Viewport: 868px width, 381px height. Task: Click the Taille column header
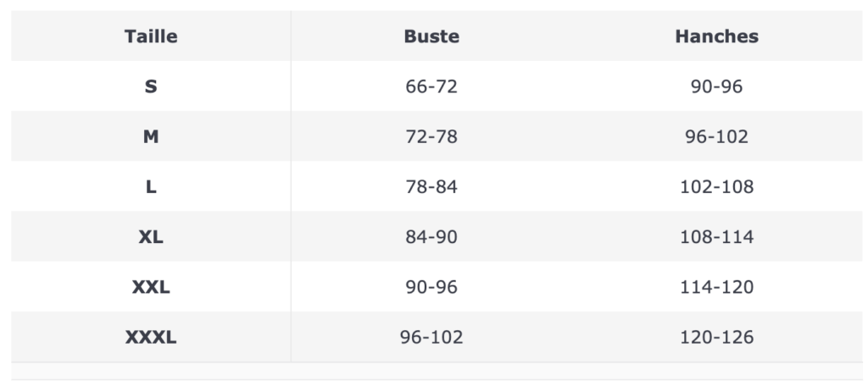pyautogui.click(x=151, y=36)
